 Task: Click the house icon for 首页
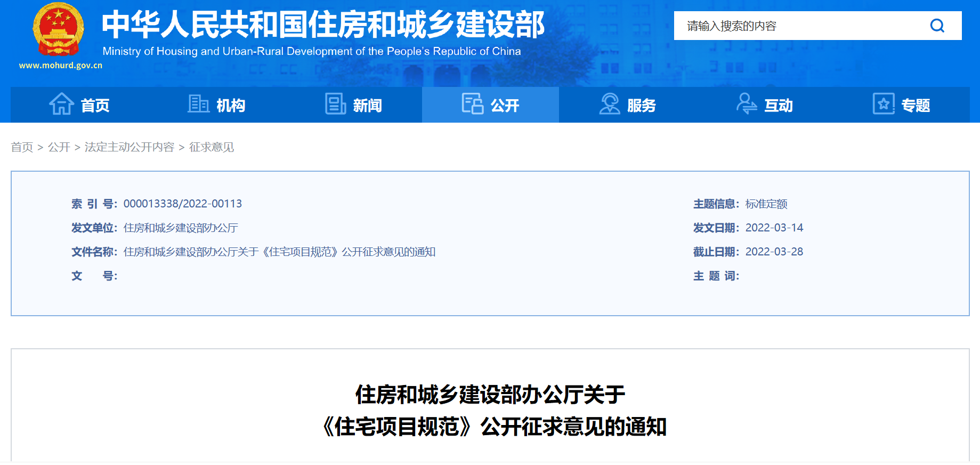point(62,104)
